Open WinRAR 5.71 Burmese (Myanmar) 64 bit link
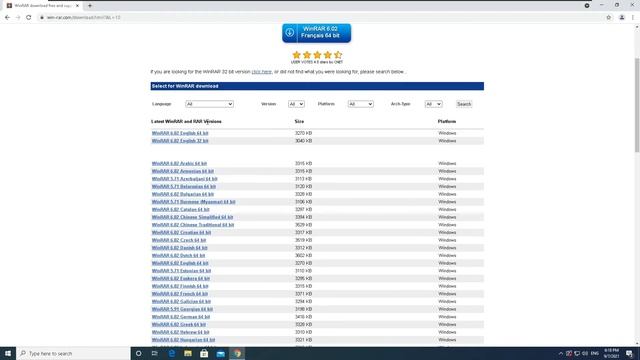The width and height of the screenshot is (640, 360). click(x=193, y=202)
